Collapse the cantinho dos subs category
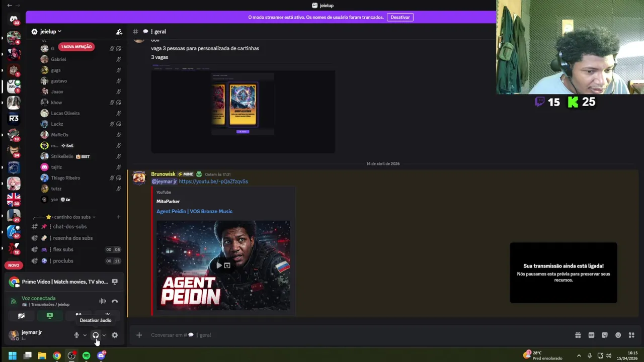644x362 pixels. click(x=64, y=217)
